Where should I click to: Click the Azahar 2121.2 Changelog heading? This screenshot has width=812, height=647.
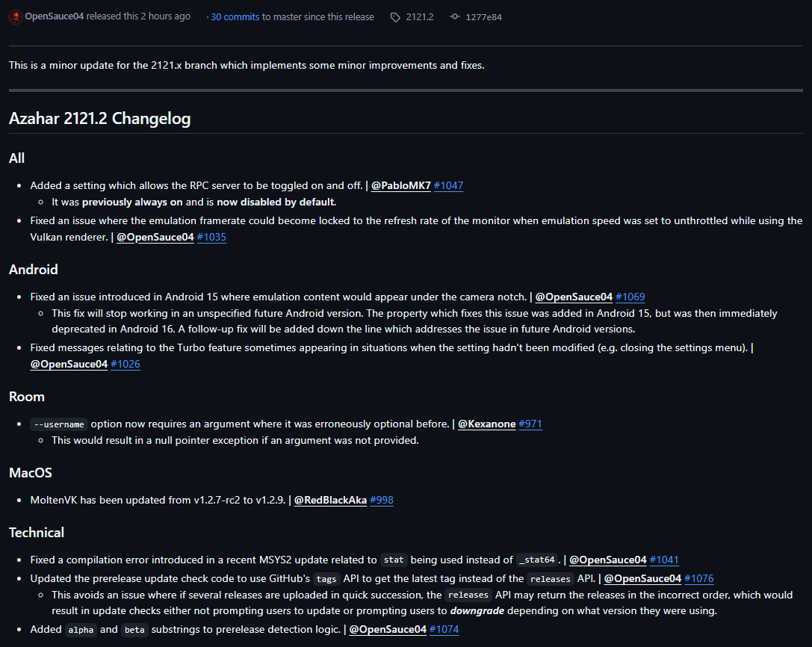(100, 119)
